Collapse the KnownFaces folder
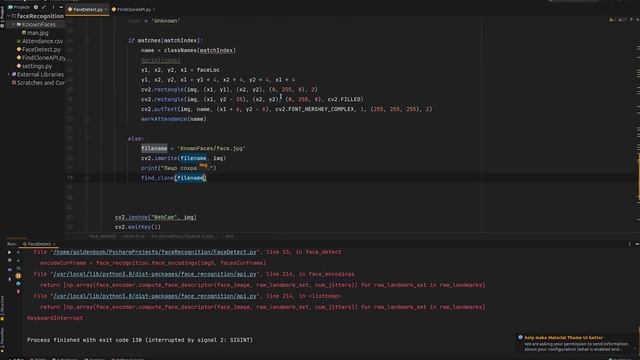Screen dimensions: 640x360 point(13,24)
